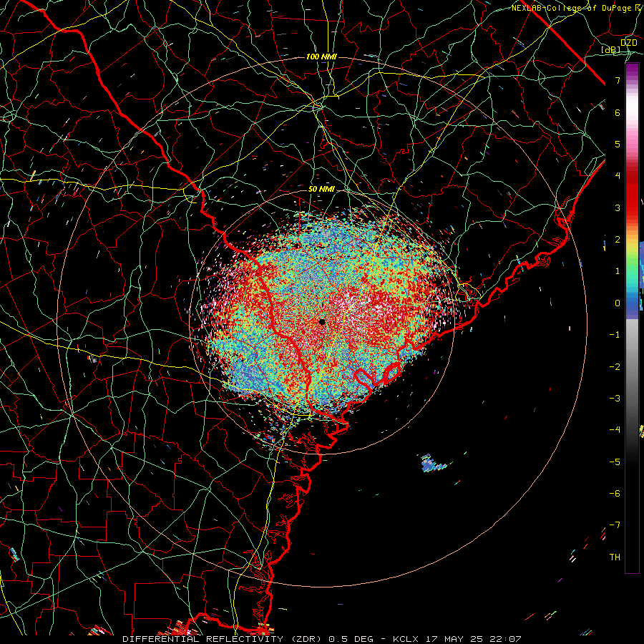Click the red section of the color bar
The image size is (644, 644).
tap(632, 193)
